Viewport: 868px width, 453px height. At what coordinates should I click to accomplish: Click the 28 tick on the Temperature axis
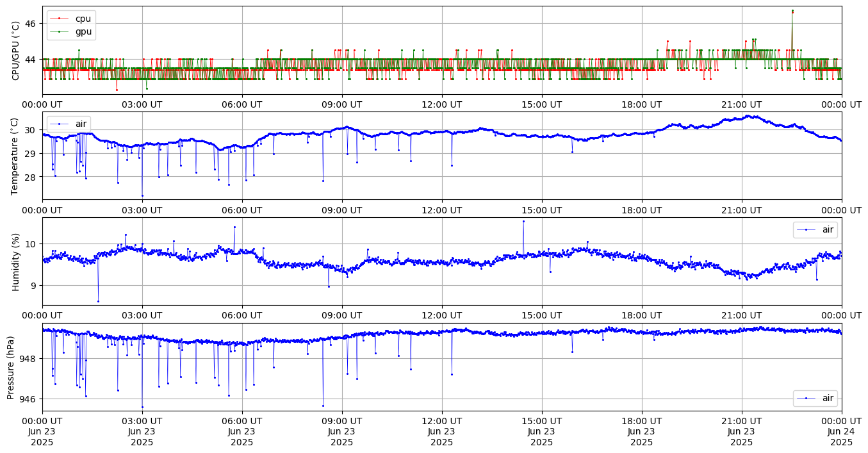32,177
